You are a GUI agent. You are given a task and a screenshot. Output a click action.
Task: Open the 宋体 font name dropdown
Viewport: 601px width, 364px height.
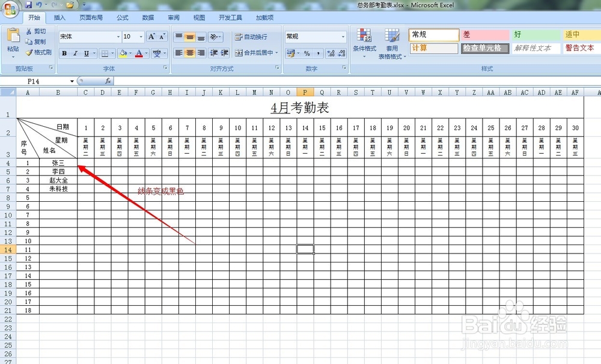pyautogui.click(x=118, y=37)
